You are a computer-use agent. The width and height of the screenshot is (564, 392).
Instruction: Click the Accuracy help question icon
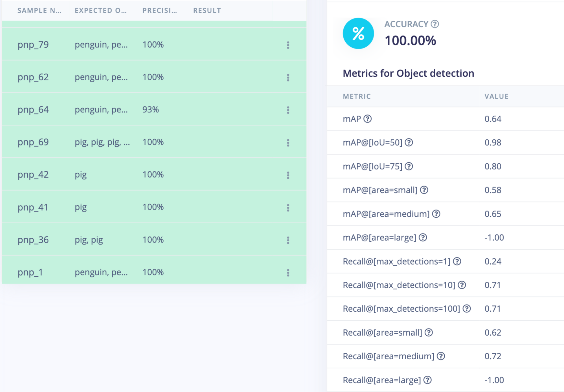point(435,24)
